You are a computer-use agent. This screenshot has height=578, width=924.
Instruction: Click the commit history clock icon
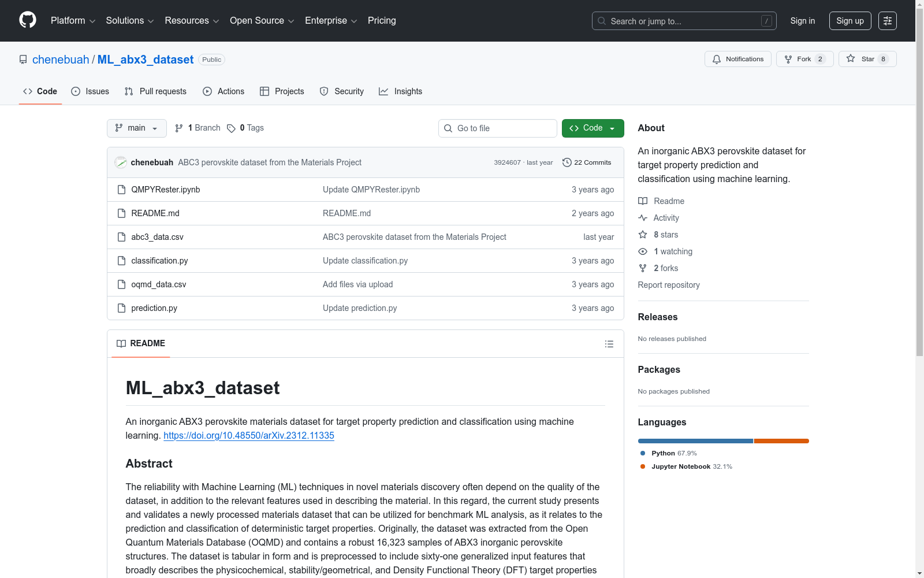[x=567, y=162]
